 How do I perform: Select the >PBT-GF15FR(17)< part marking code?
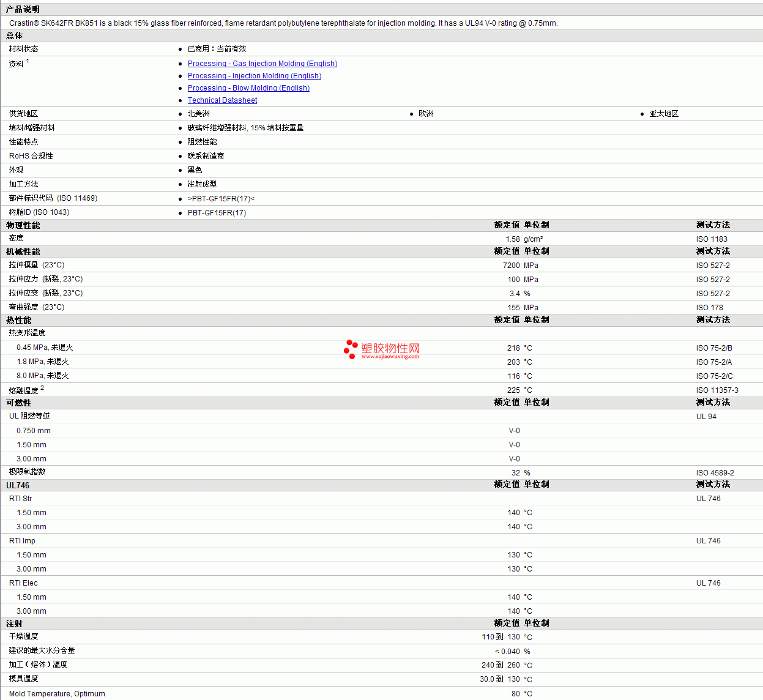(221, 199)
